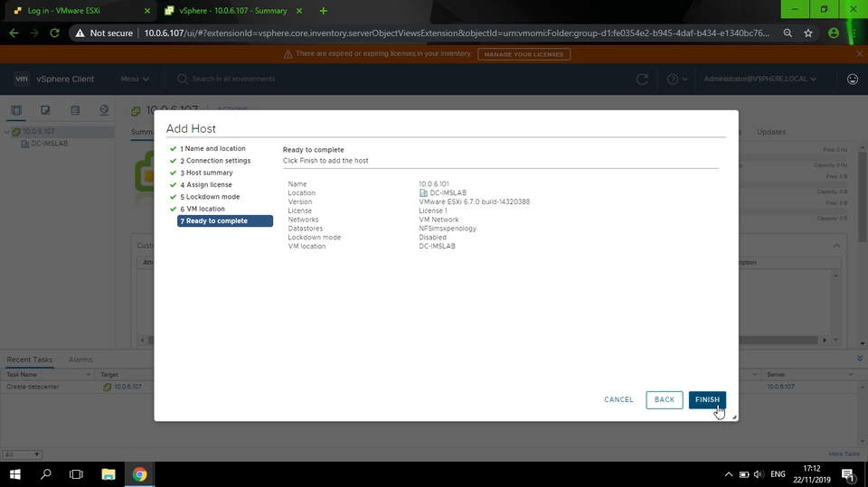Open the help dropdown icon
The image size is (868, 487).
pyautogui.click(x=677, y=80)
